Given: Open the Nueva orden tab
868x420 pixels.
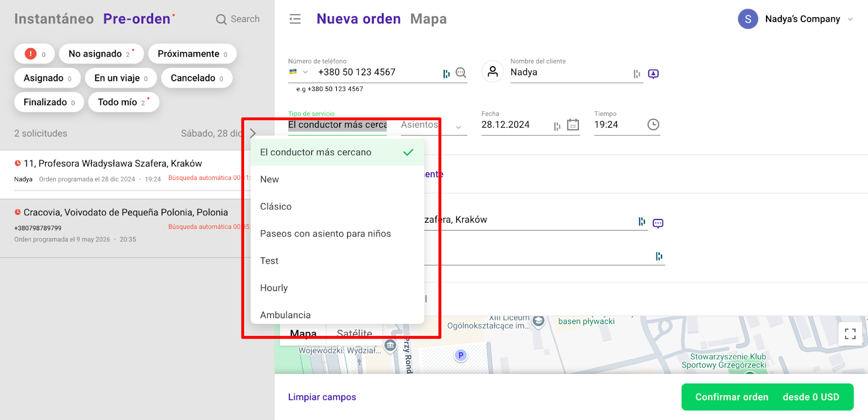Looking at the screenshot, I should (x=359, y=19).
